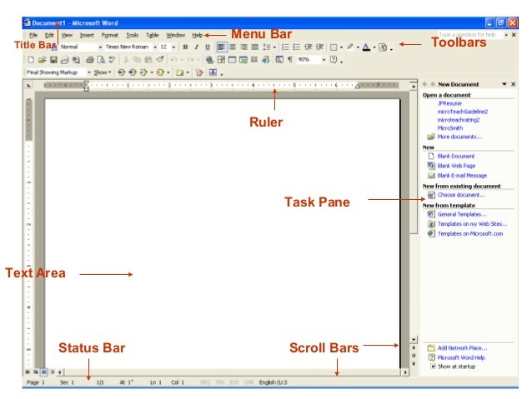Click the Tables and Borders icon
This screenshot has height=399, width=532.
(221, 60)
